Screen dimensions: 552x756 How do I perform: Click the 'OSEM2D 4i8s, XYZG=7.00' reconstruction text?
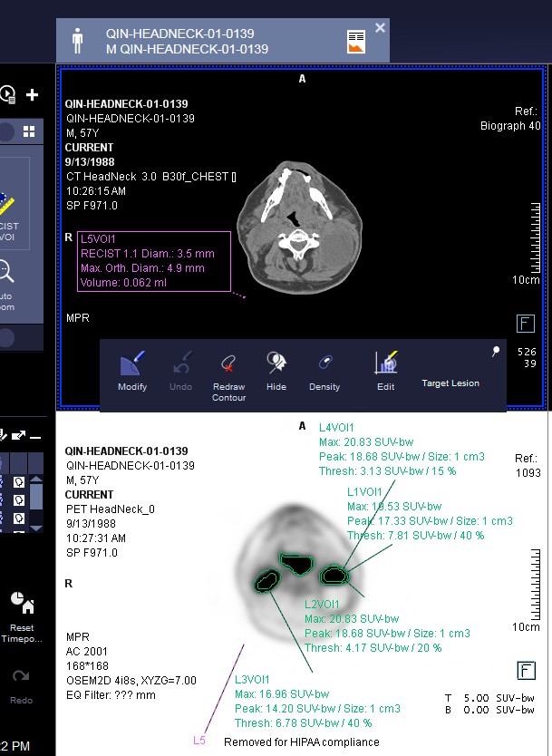pyautogui.click(x=131, y=680)
